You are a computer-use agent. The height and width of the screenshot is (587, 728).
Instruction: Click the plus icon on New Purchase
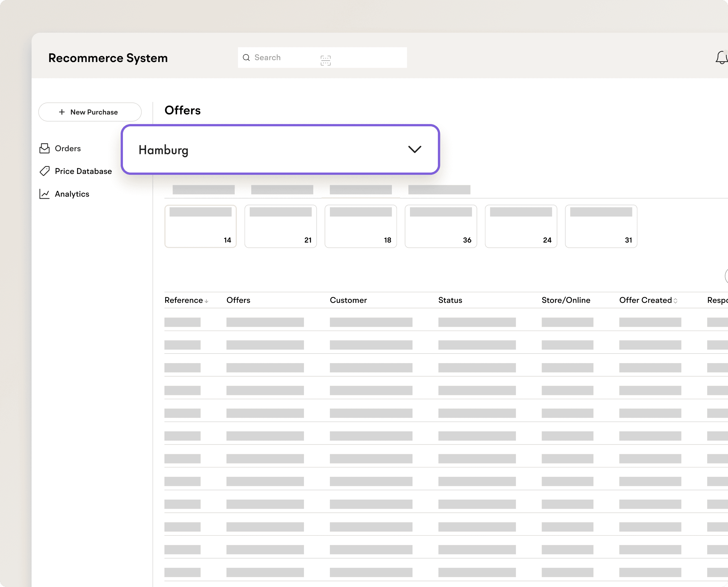(62, 112)
